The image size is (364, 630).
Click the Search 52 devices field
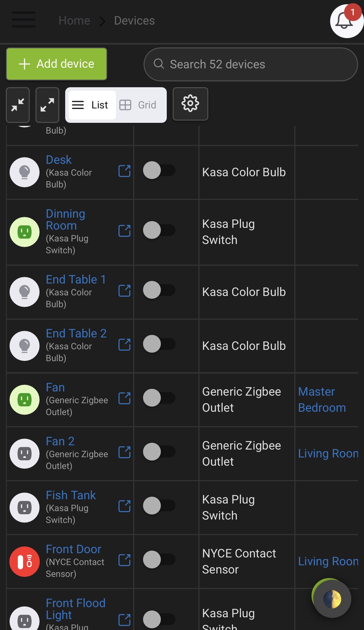tap(251, 64)
